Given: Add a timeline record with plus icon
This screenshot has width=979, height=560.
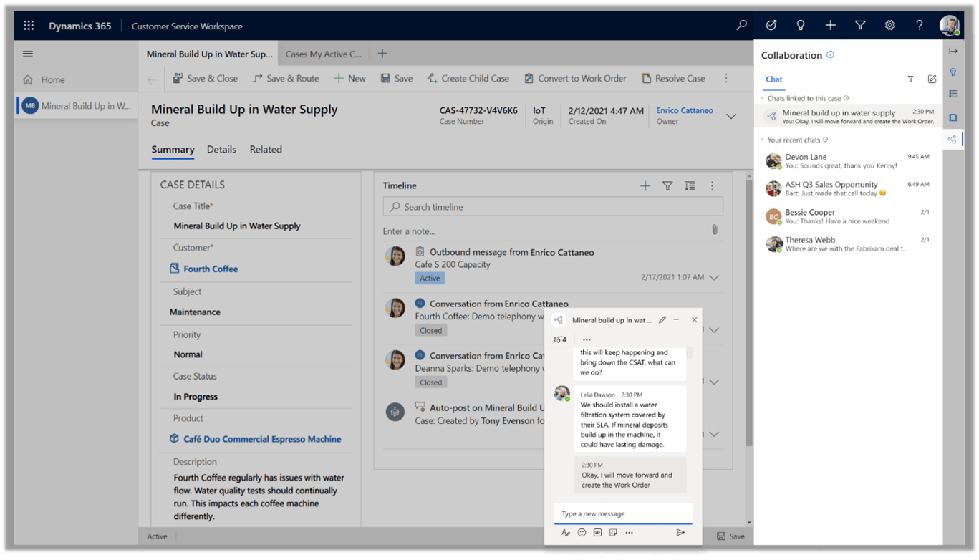Looking at the screenshot, I should (645, 186).
